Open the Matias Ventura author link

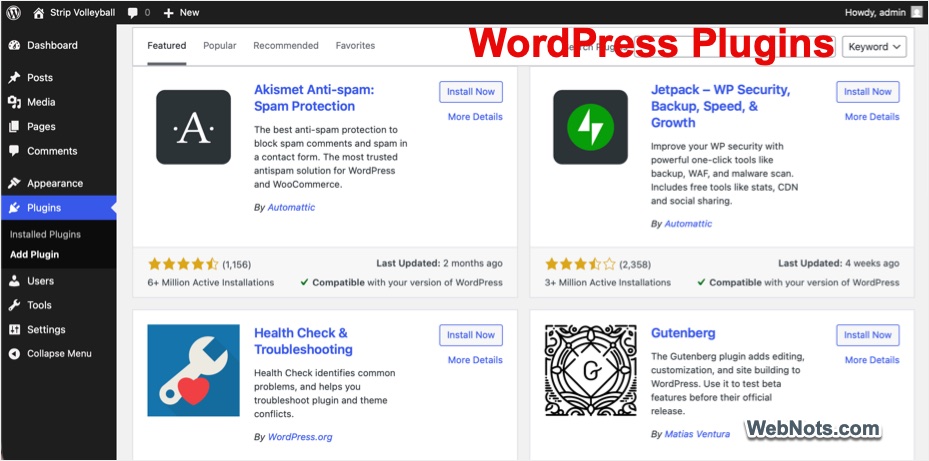[x=697, y=434]
